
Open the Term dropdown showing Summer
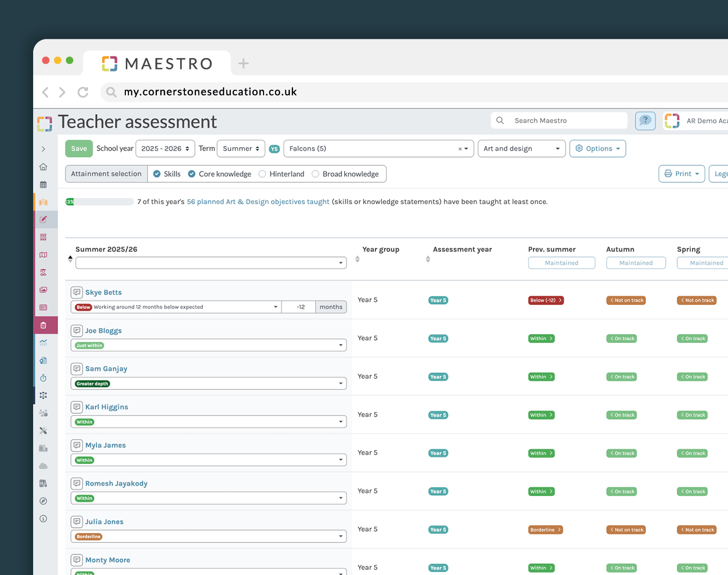pos(241,148)
